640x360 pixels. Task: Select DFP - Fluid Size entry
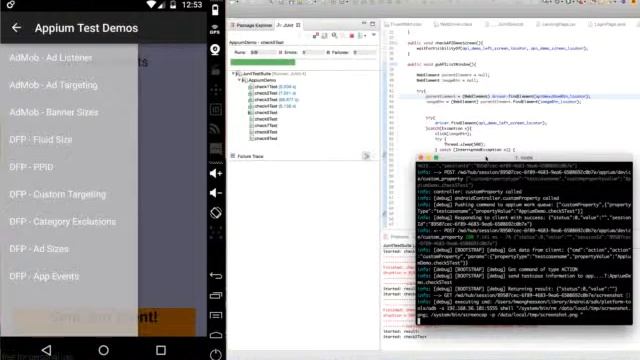point(41,140)
